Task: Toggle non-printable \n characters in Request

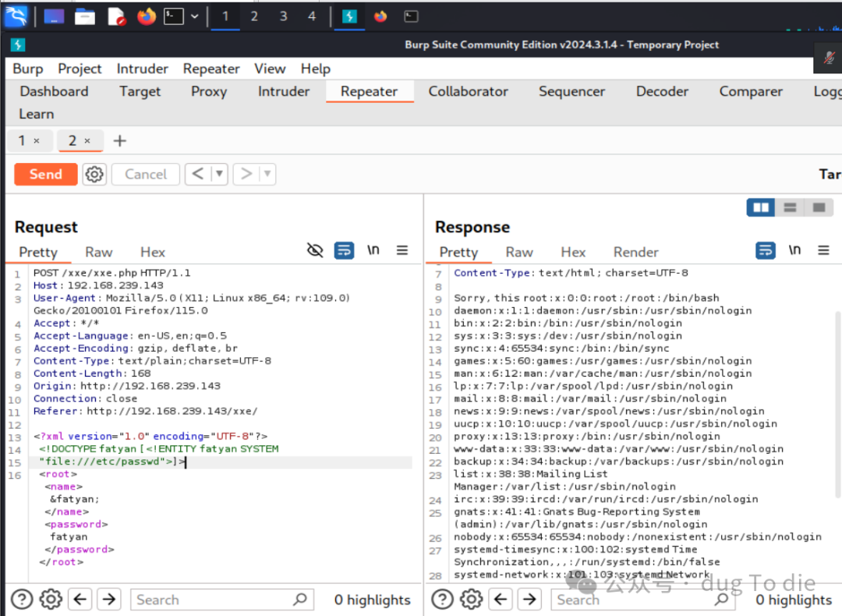Action: point(373,250)
